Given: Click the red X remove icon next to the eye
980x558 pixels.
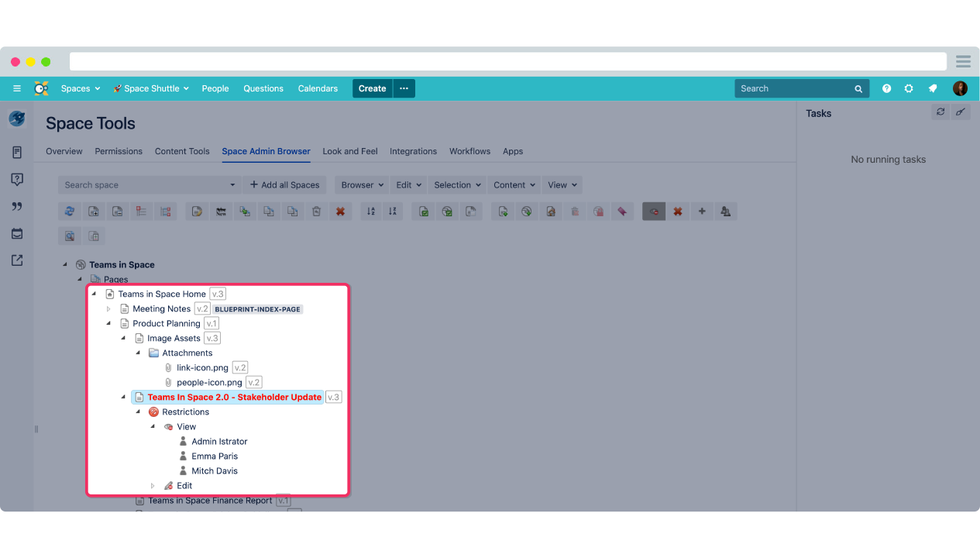Looking at the screenshot, I should 677,211.
